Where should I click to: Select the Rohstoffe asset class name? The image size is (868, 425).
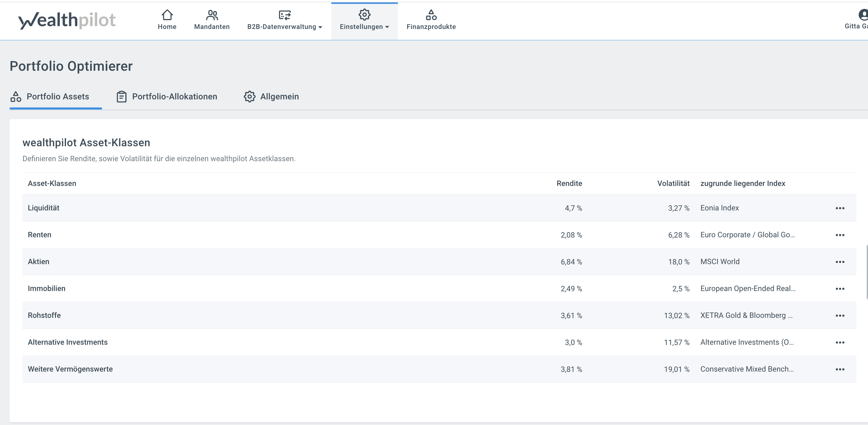(x=44, y=315)
